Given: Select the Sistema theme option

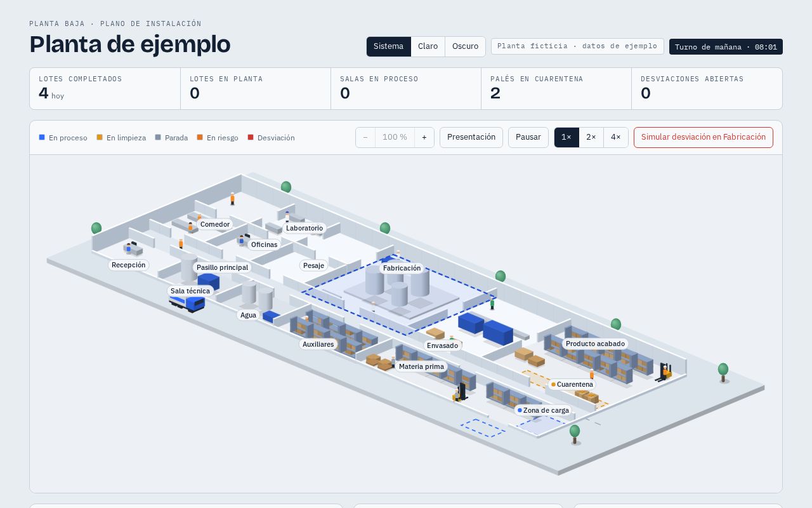Looking at the screenshot, I should coord(388,46).
